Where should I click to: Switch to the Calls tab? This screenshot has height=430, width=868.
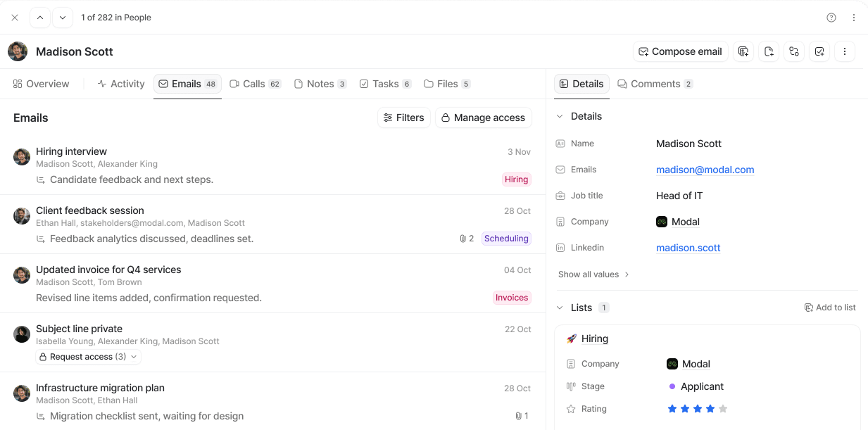[255, 84]
